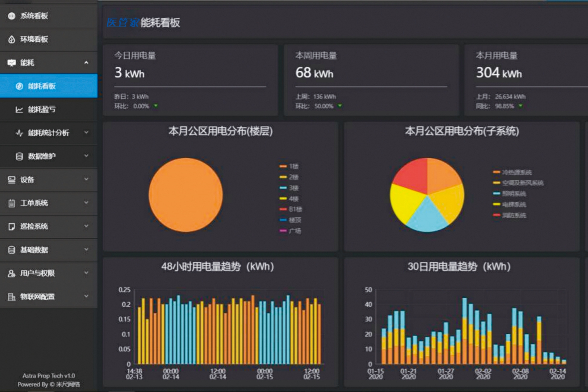Click the pulse icon beside 能耗统计分析

[19, 133]
